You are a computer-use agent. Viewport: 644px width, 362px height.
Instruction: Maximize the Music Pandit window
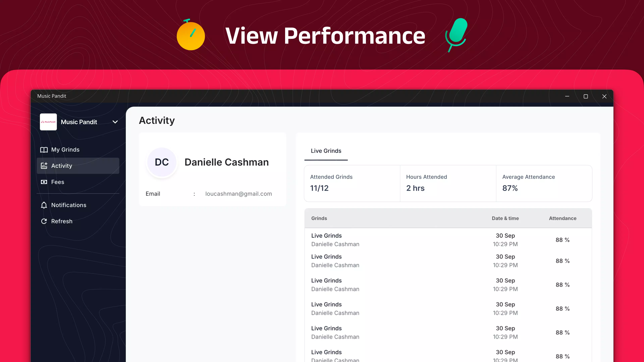[x=585, y=96]
